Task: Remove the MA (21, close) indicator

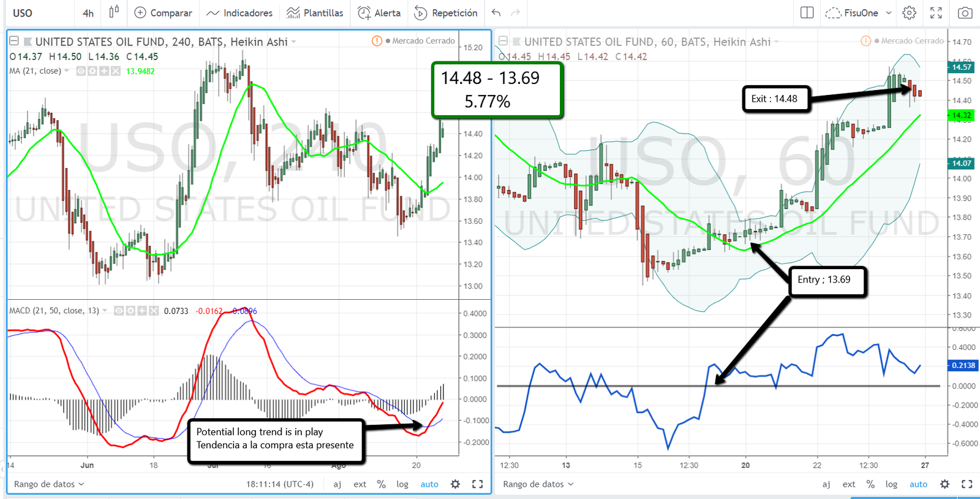Action: coord(116,71)
